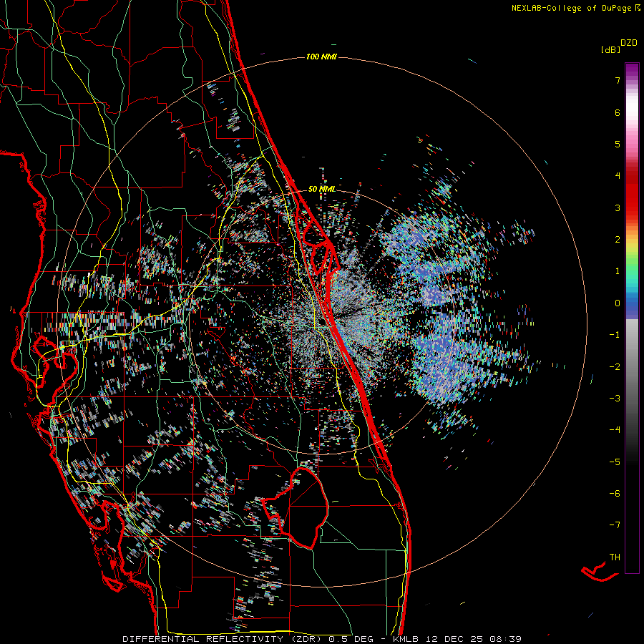Click the 3 value on the scale
The width and height of the screenshot is (644, 644).
click(x=618, y=208)
